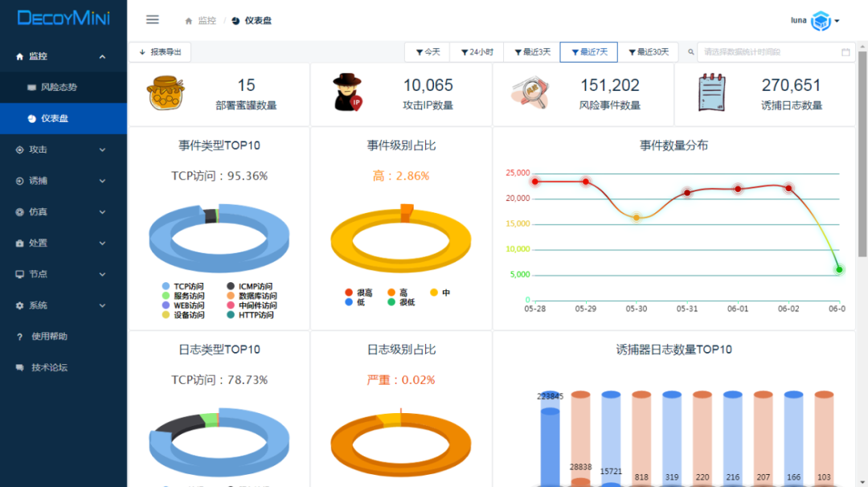Open the luna user dropdown arrow

click(x=837, y=21)
